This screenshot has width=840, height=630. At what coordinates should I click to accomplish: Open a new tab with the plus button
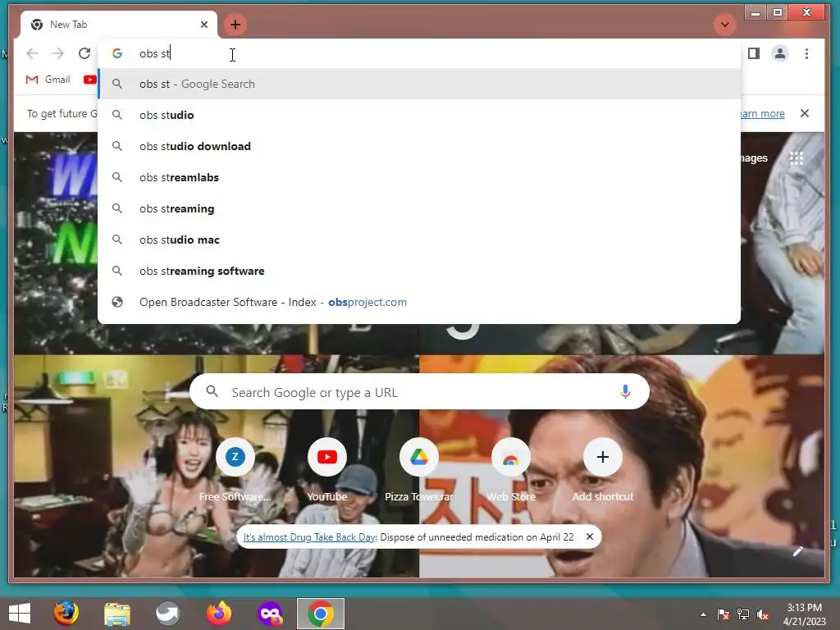coord(235,25)
